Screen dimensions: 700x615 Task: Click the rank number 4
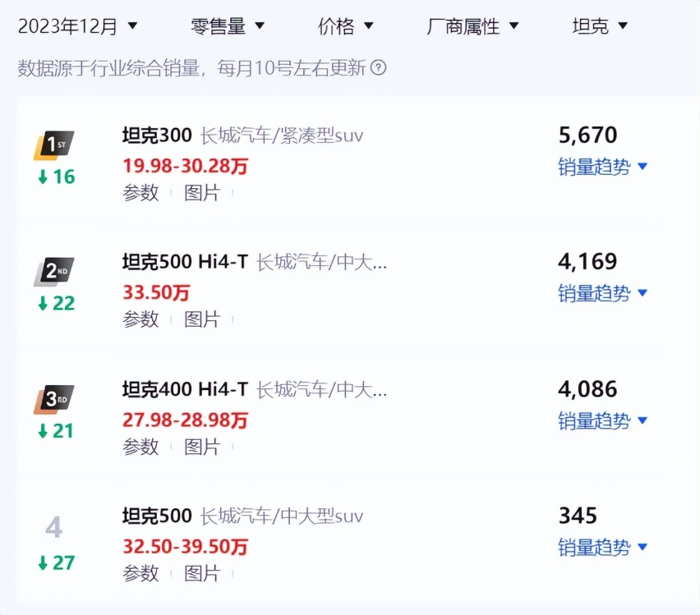tap(53, 527)
